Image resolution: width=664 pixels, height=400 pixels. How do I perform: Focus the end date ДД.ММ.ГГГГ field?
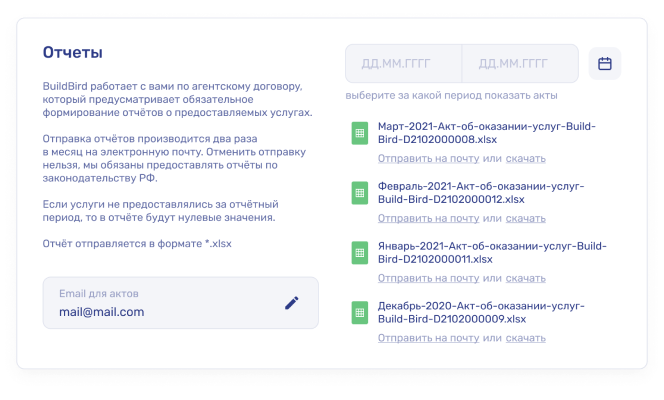pyautogui.click(x=519, y=64)
